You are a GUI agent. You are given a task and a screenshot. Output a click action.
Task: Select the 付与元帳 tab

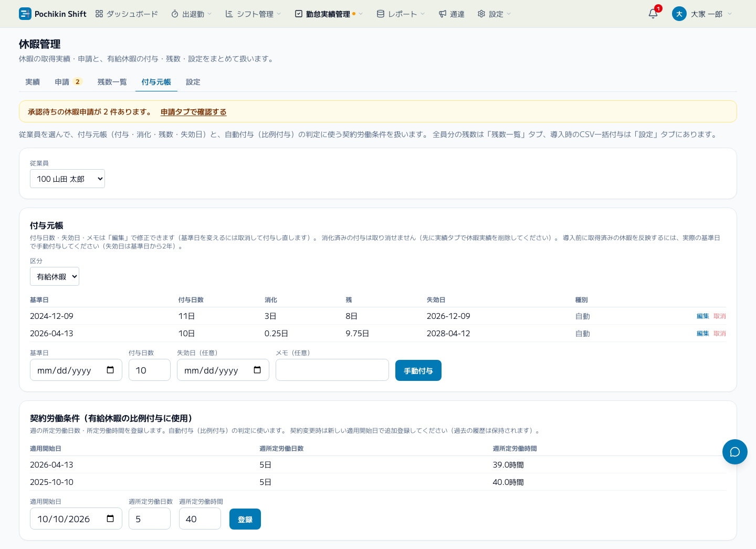click(x=156, y=82)
